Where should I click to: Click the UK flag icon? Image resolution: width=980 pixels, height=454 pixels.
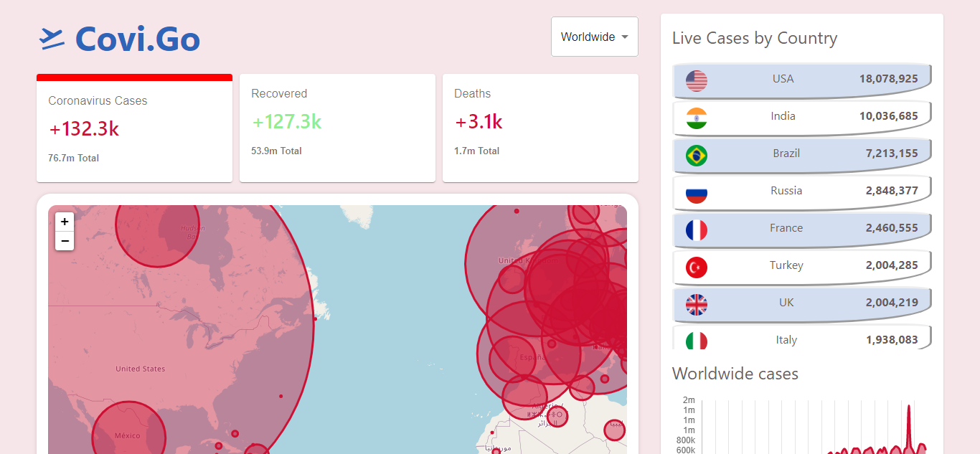(697, 305)
